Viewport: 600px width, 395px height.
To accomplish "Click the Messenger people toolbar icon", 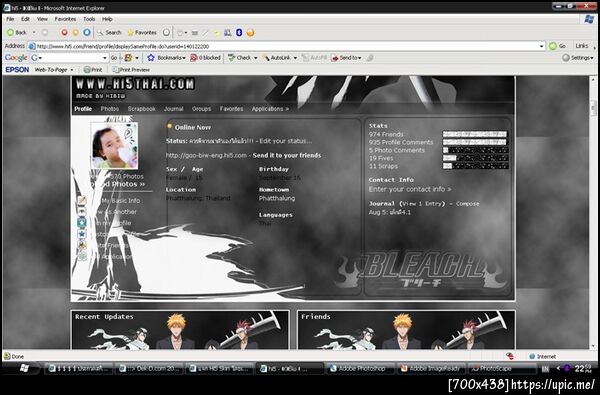I will point(228,33).
